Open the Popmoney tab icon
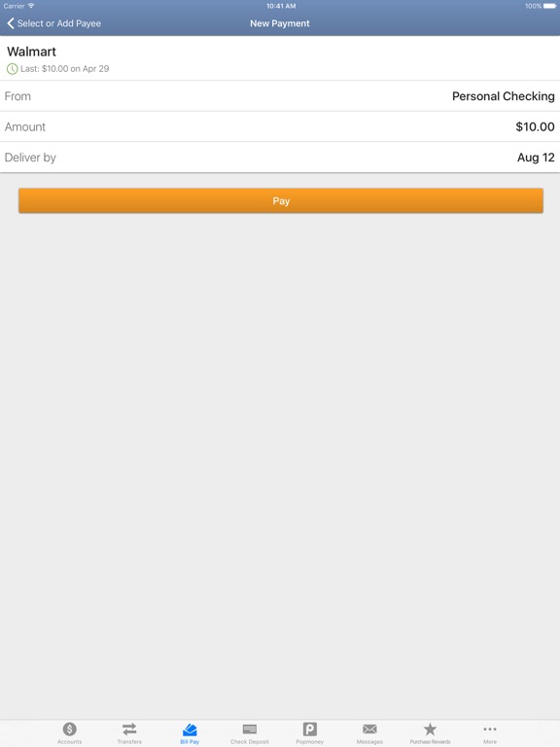Viewport: 560px width, 747px height. click(309, 729)
